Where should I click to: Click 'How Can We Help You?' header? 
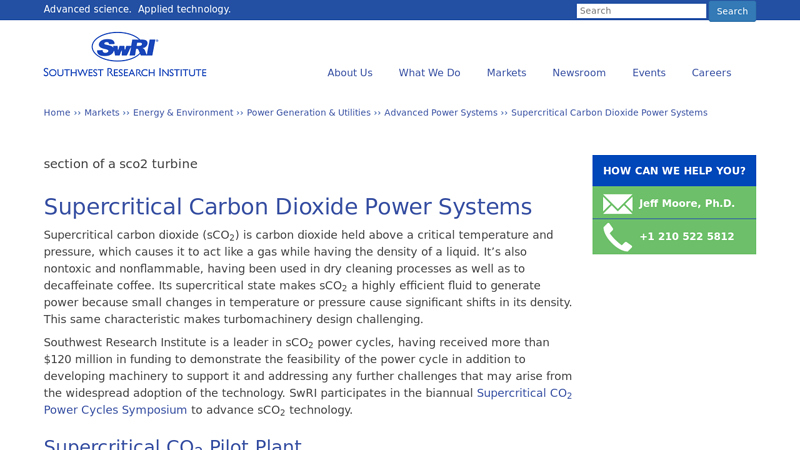click(x=674, y=170)
